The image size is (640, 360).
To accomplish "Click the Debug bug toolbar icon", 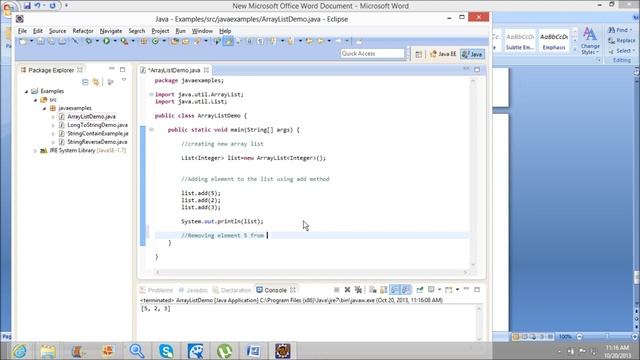I will [88, 41].
